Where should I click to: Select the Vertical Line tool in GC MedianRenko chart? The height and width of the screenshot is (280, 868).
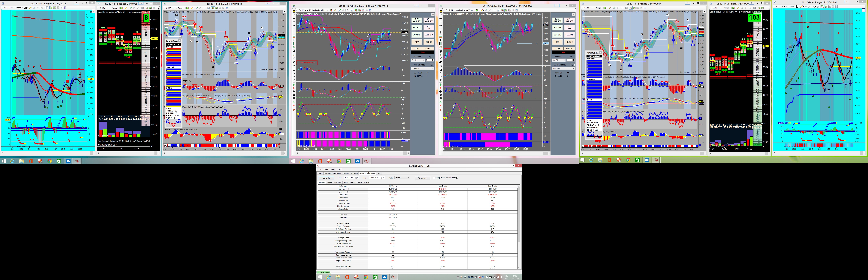(x=294, y=33)
